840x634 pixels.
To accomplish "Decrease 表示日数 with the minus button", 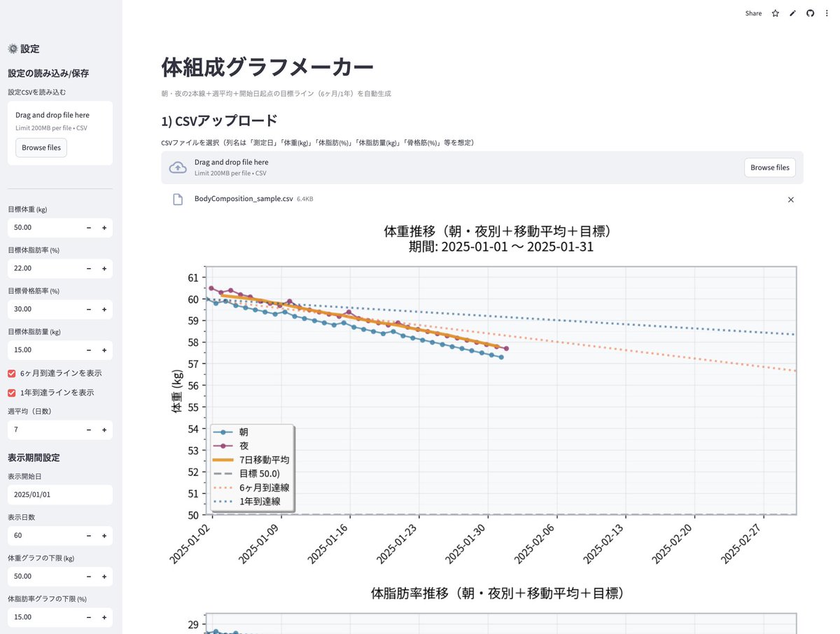I will click(x=89, y=536).
